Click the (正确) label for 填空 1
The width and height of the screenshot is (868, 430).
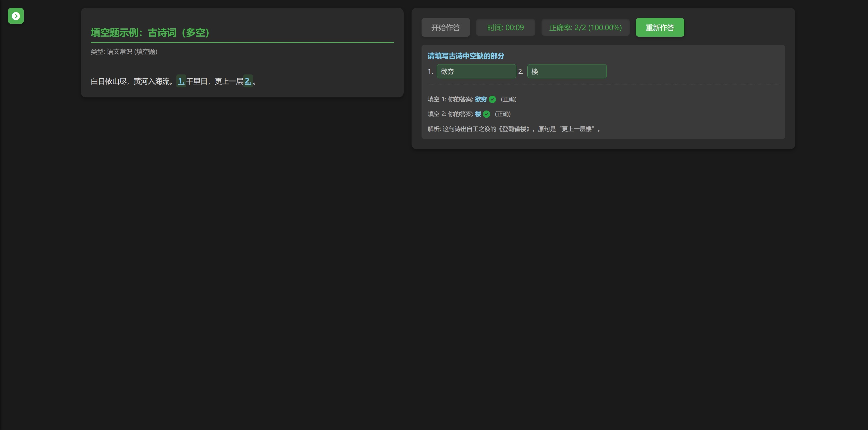click(508, 99)
